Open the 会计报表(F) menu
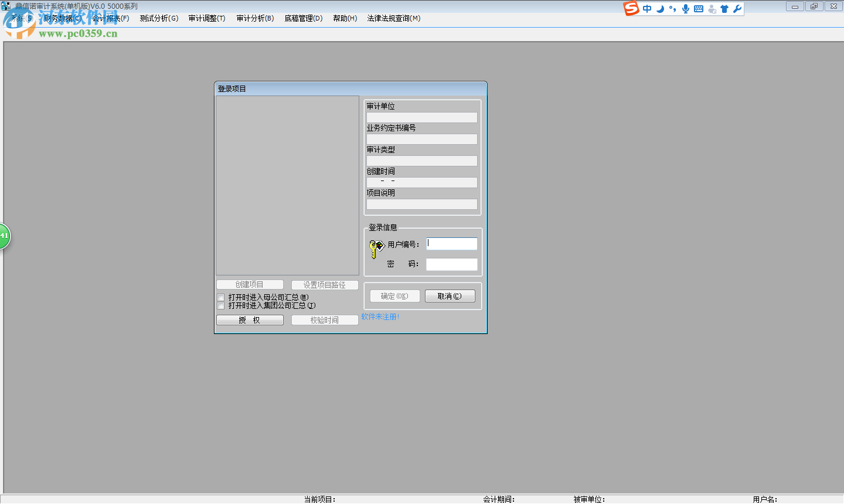This screenshot has height=504, width=844. (x=110, y=18)
